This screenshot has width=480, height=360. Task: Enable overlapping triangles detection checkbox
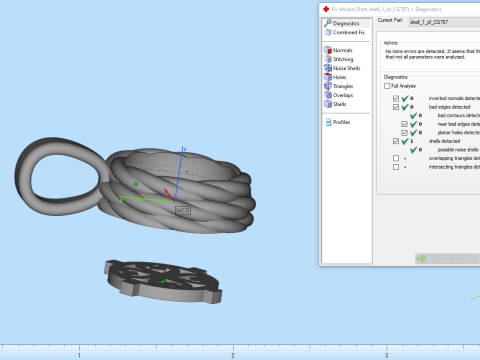click(396, 158)
